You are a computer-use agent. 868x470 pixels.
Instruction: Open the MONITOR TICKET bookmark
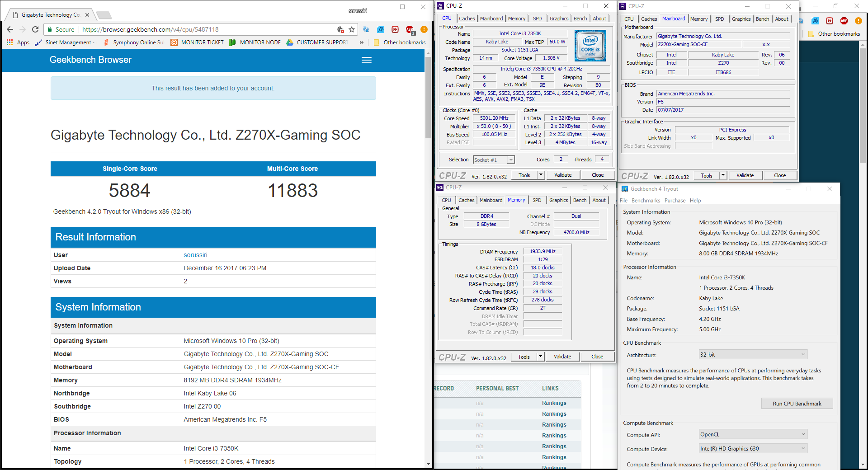(x=197, y=42)
